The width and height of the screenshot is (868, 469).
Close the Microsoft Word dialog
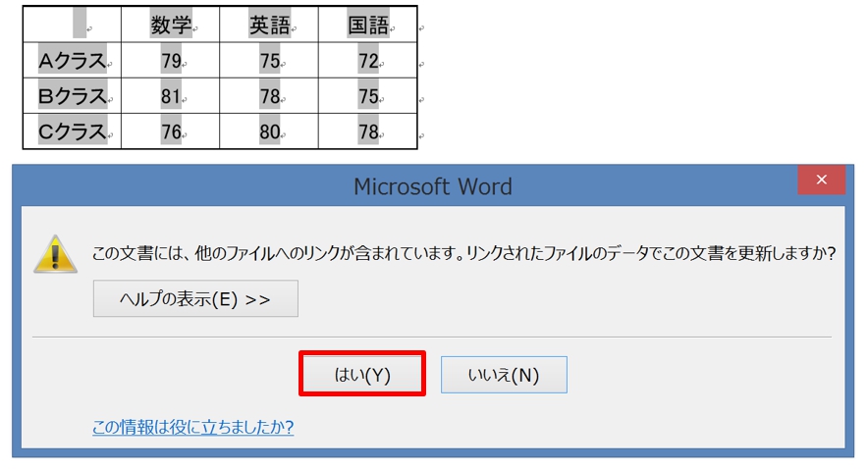click(822, 180)
